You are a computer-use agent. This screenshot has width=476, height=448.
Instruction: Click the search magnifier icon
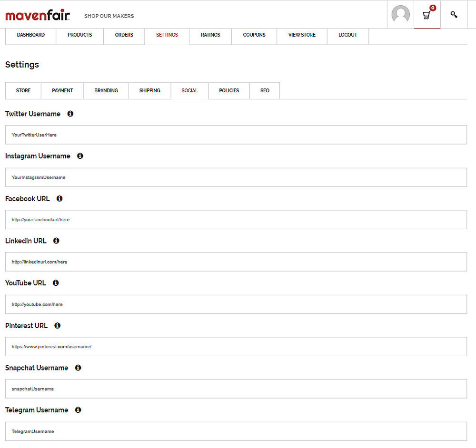click(454, 14)
